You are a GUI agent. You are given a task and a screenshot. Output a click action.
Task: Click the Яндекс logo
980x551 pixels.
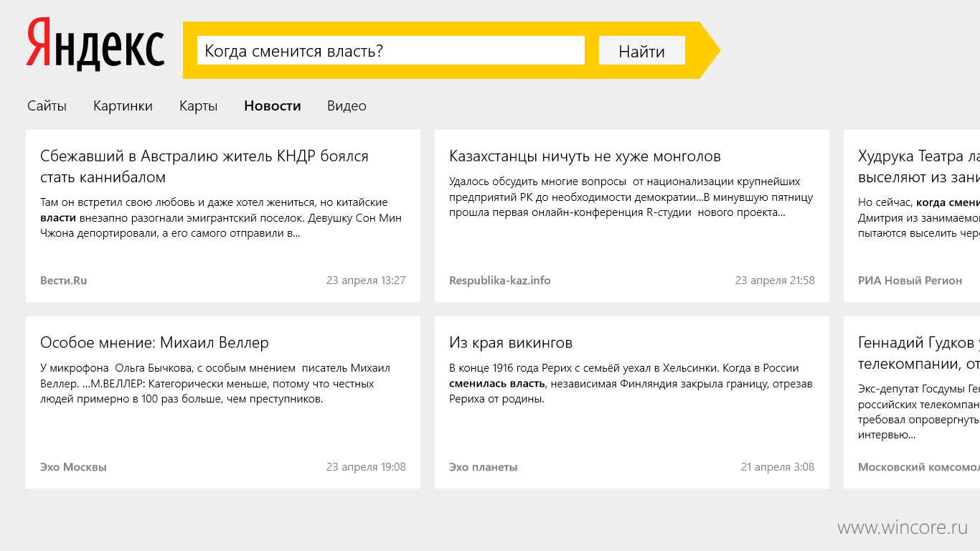tap(95, 44)
